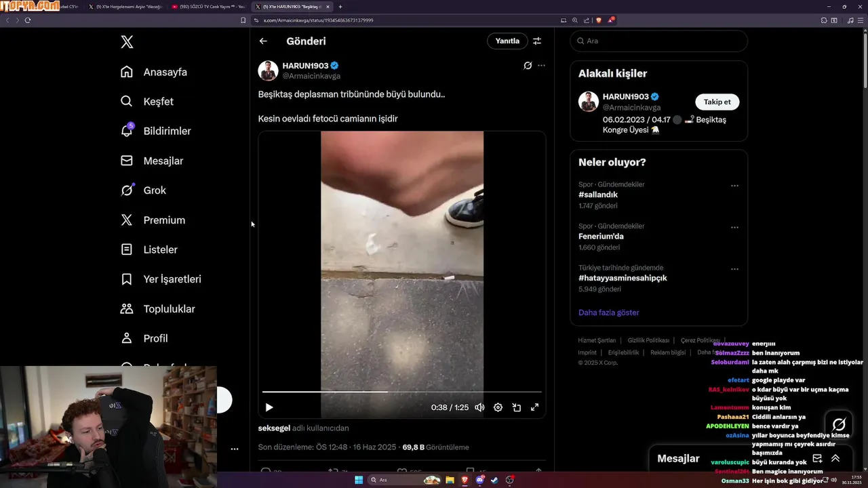Enter video fullscreen
The image size is (868, 488).
(x=534, y=407)
